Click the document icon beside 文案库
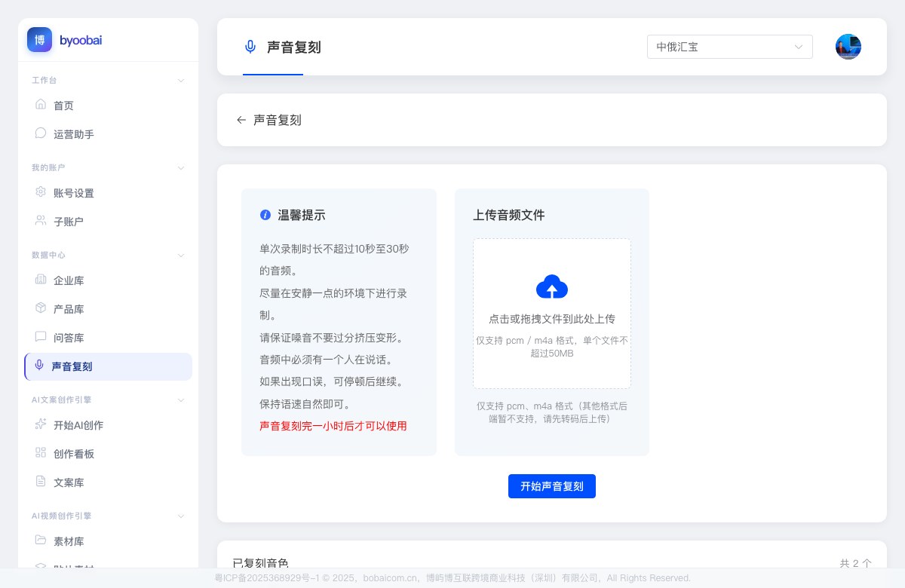Image resolution: width=905 pixels, height=588 pixels. pos(41,482)
